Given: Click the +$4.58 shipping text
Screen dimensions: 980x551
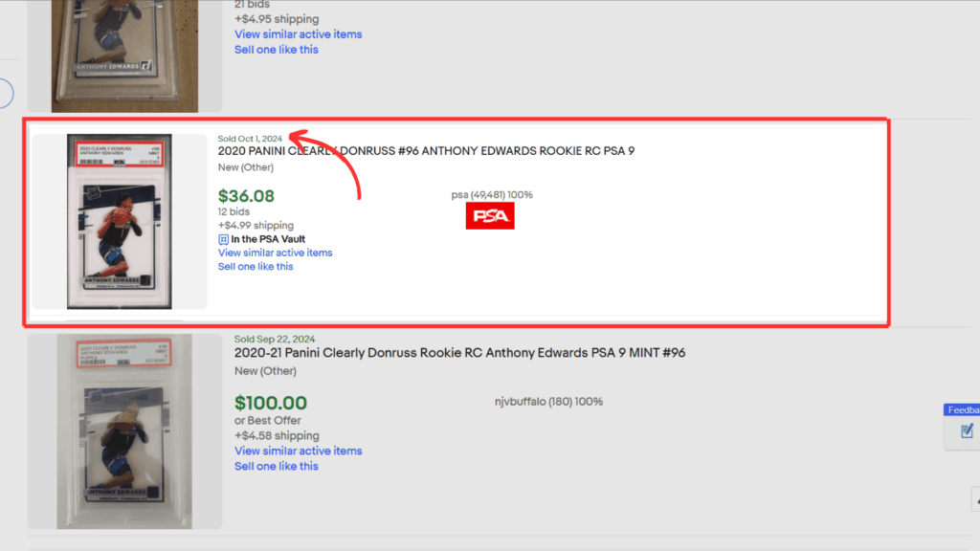Looking at the screenshot, I should point(277,436).
